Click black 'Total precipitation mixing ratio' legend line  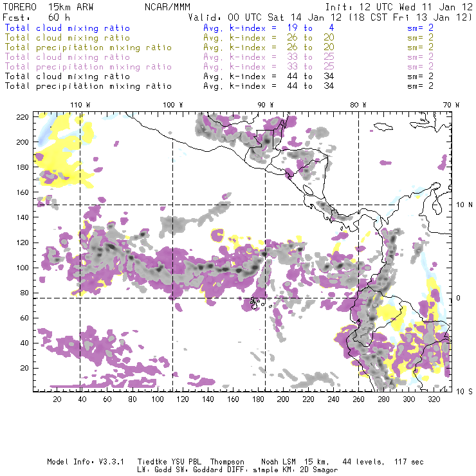[88, 86]
